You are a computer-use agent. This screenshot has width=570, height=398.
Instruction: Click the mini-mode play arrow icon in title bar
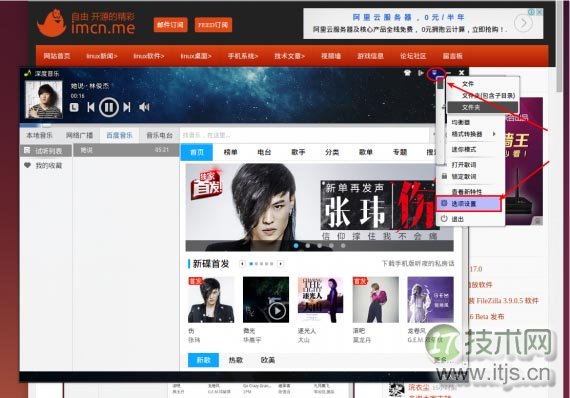pos(421,73)
